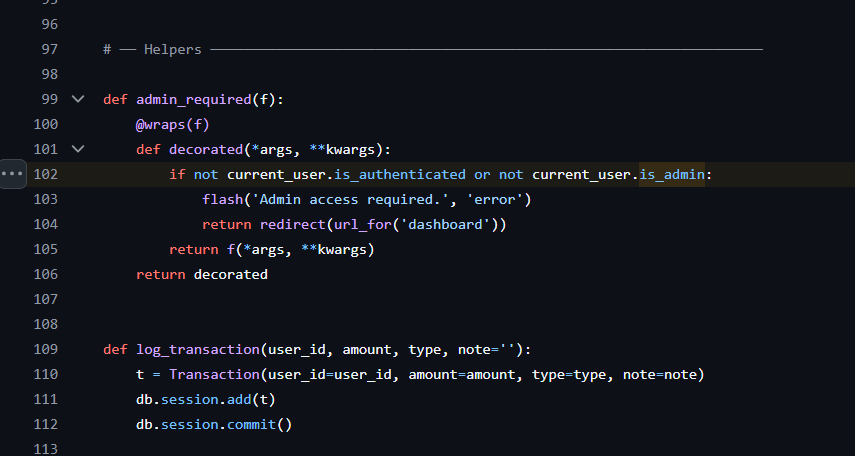Image resolution: width=855 pixels, height=456 pixels.
Task: Click the admin_required function name
Action: point(193,99)
